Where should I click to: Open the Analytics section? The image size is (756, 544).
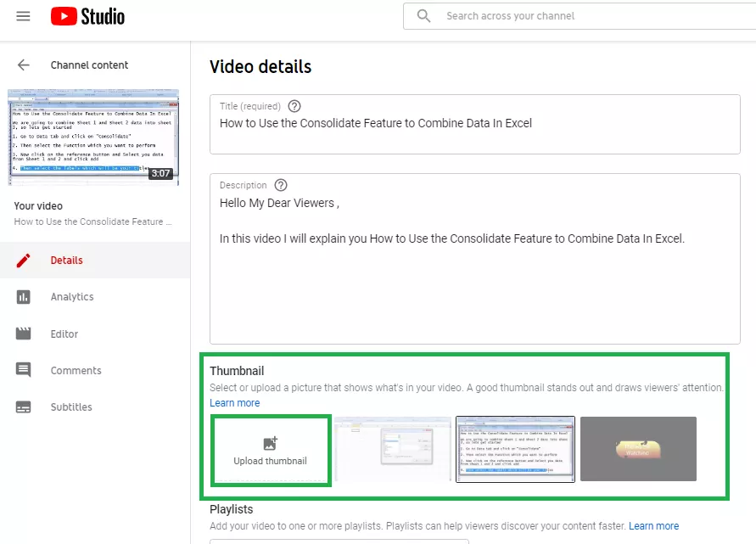95,297
